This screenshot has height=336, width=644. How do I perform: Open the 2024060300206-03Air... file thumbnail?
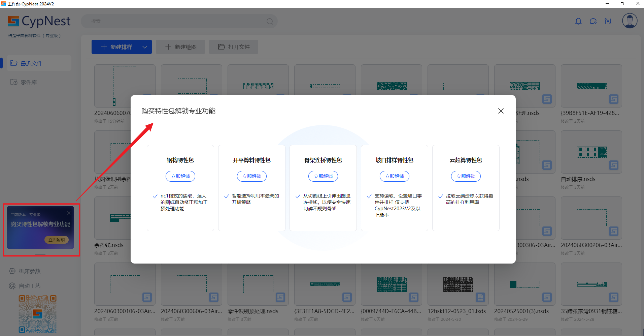click(591, 218)
